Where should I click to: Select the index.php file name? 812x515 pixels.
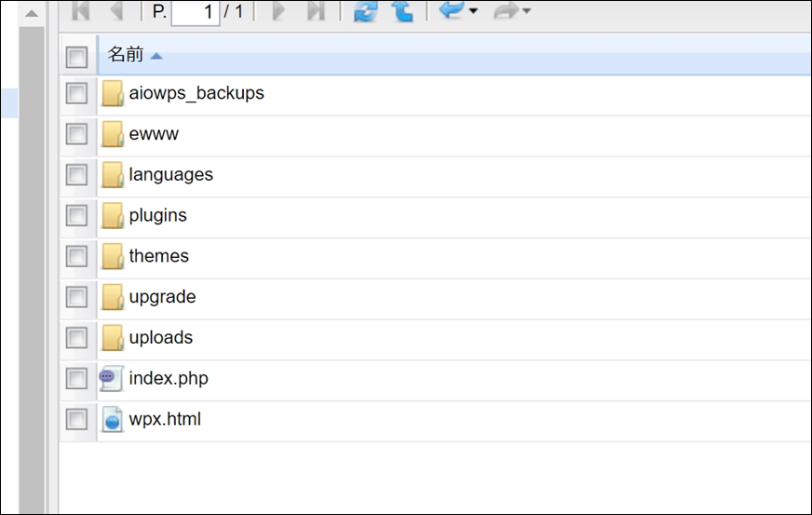pyautogui.click(x=169, y=379)
